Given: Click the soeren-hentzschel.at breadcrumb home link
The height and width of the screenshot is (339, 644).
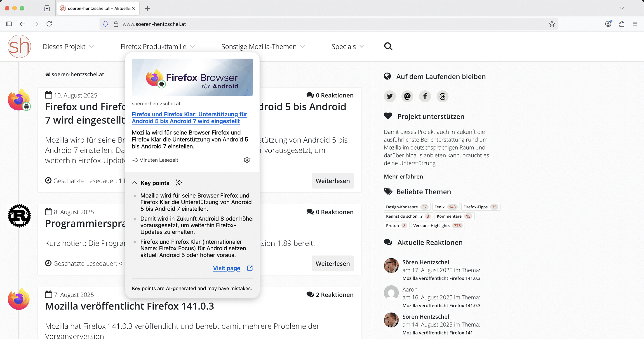Looking at the screenshot, I should (75, 74).
